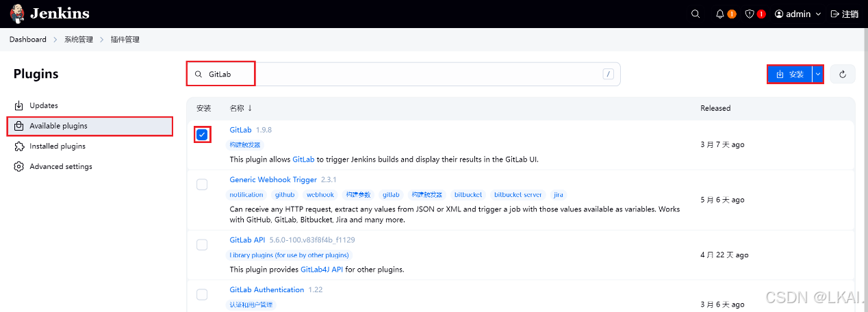Open the GitLab Authentication plugin link
The height and width of the screenshot is (312, 868).
[x=267, y=289]
